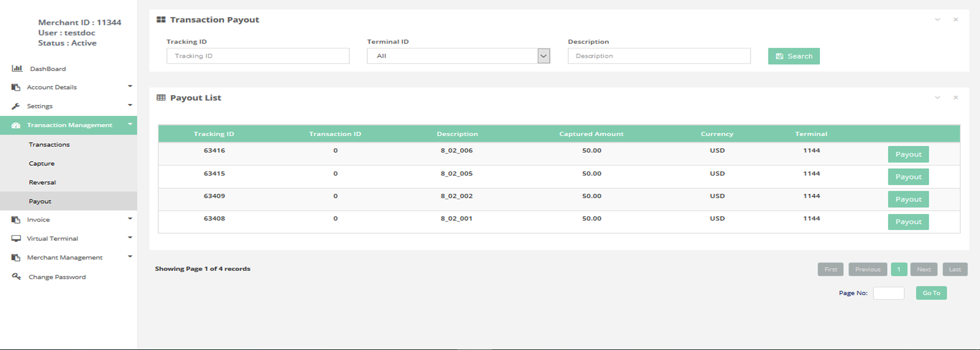Click Payout for tracking ID 63416

click(908, 154)
